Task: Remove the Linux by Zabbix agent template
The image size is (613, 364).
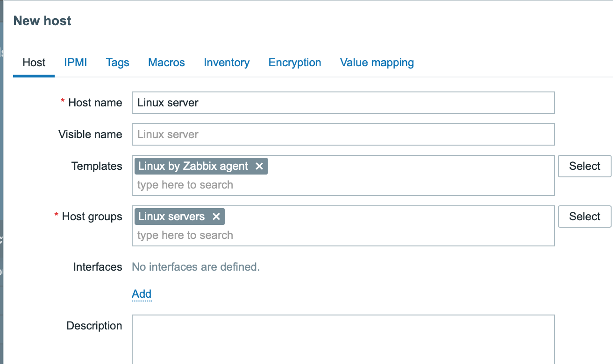Action: pos(260,166)
